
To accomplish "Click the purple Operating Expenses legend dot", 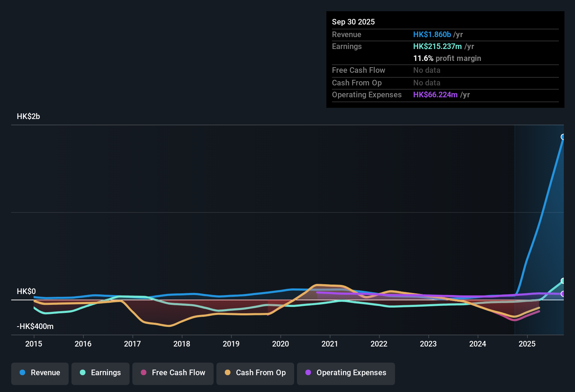I will click(308, 373).
